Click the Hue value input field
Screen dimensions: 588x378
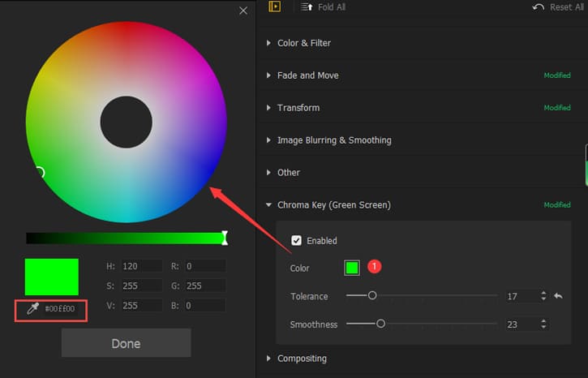pos(141,266)
